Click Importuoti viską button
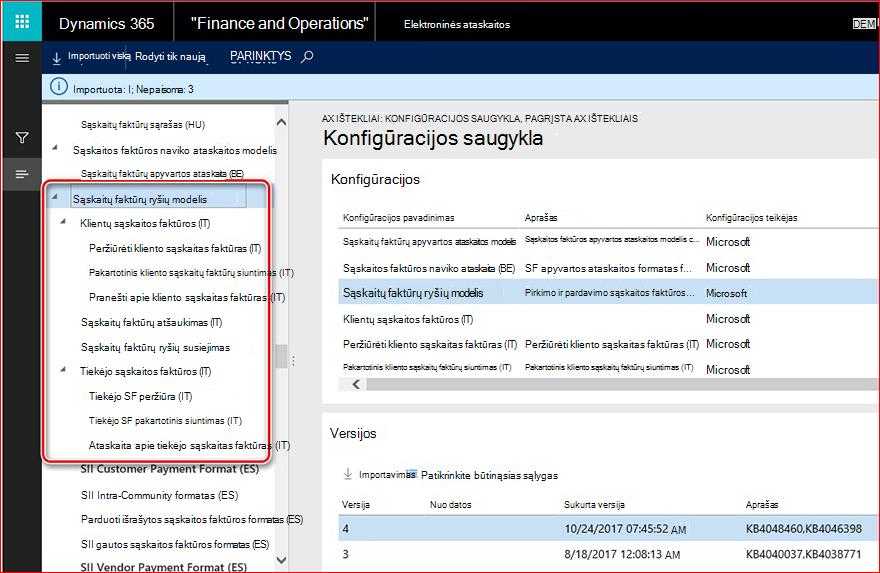This screenshot has height=573, width=880. (99, 56)
